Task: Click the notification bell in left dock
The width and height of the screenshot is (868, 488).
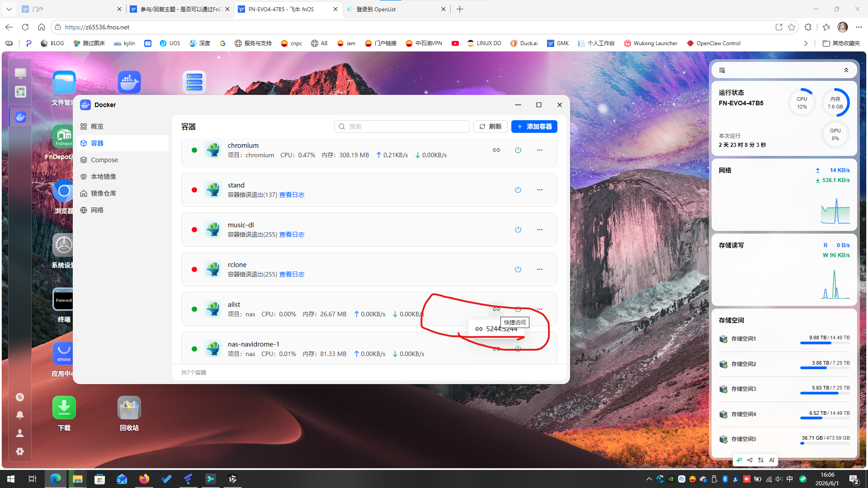Action: pyautogui.click(x=20, y=415)
